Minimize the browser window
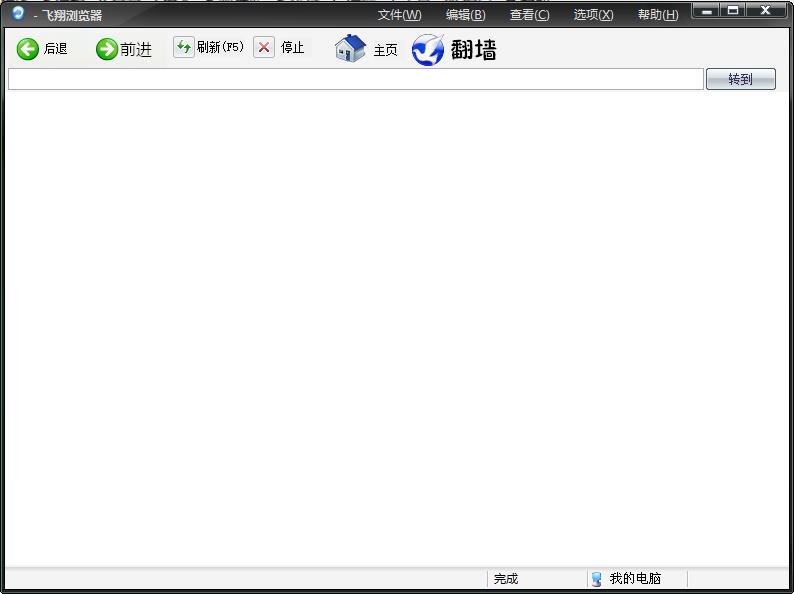794x594 pixels. click(x=706, y=10)
